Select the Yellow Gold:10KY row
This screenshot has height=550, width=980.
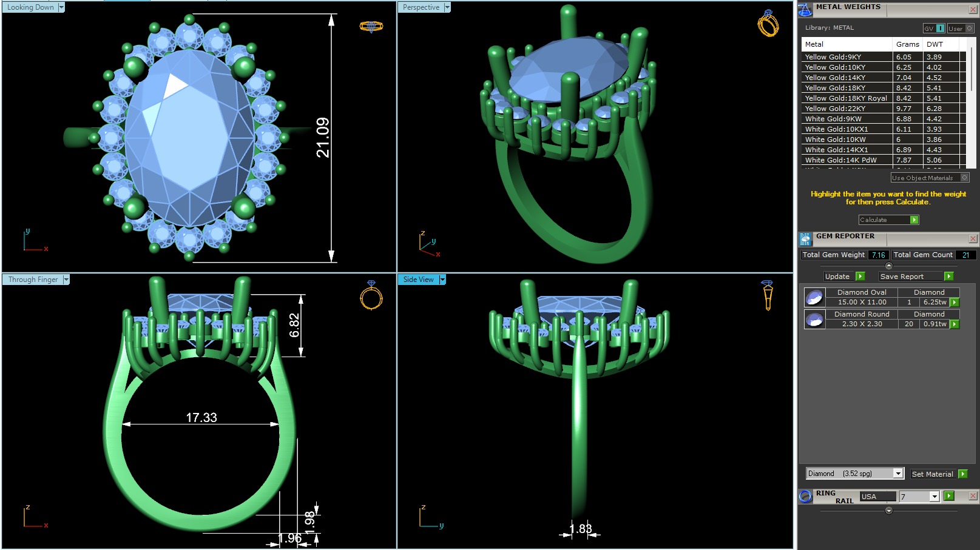click(x=884, y=67)
